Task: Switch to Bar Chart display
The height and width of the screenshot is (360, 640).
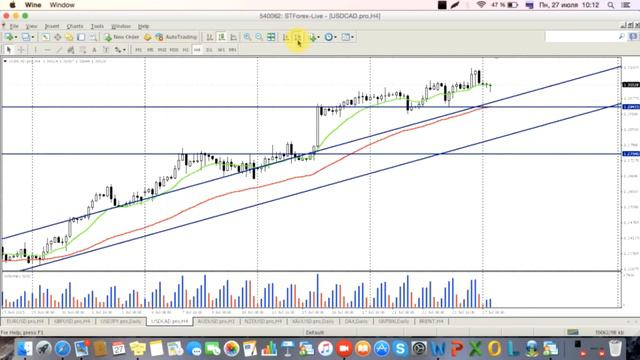Action: tap(209, 37)
